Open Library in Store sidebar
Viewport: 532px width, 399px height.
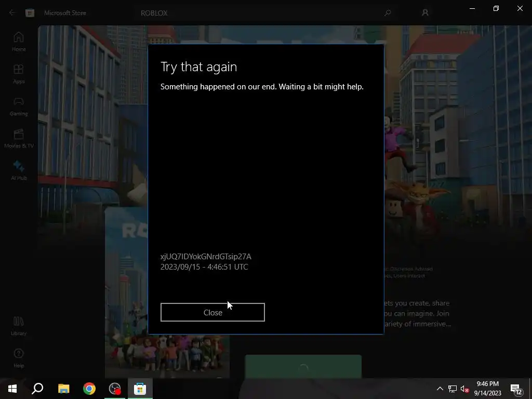pyautogui.click(x=19, y=326)
